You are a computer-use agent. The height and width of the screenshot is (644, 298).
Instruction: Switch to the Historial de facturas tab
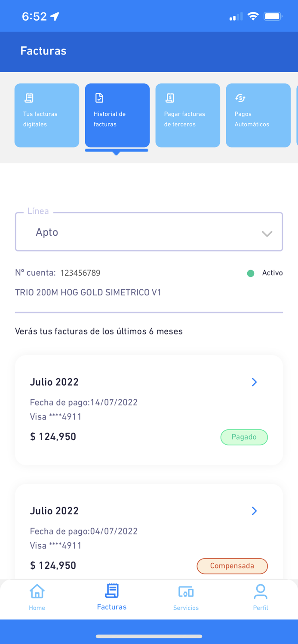[x=117, y=115]
